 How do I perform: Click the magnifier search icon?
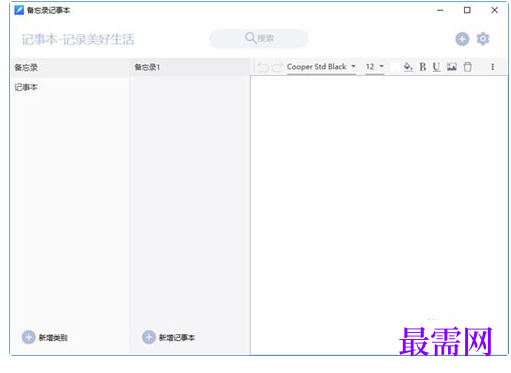[x=250, y=38]
